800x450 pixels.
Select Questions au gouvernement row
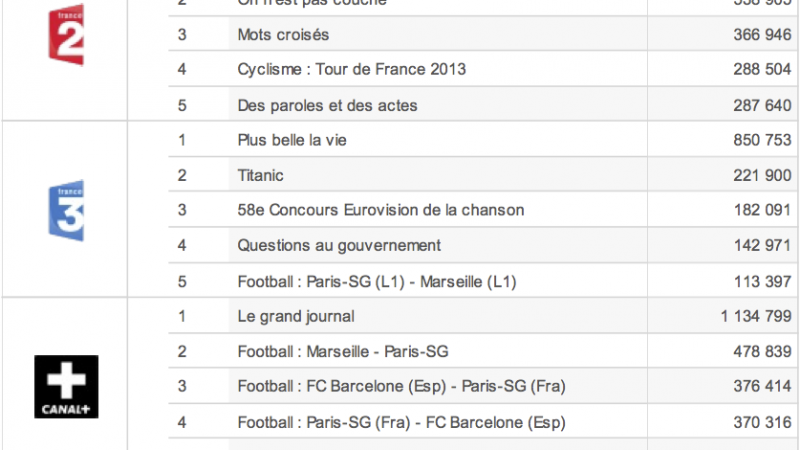click(339, 245)
